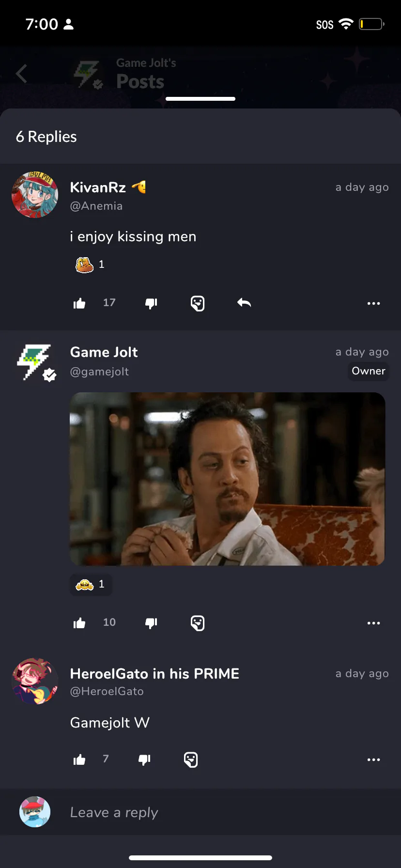Dislike KivanRz's comment with thumbs down

pos(151,304)
